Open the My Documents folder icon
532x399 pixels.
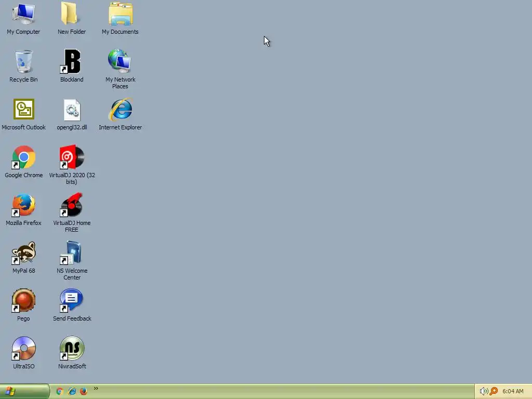tap(120, 14)
